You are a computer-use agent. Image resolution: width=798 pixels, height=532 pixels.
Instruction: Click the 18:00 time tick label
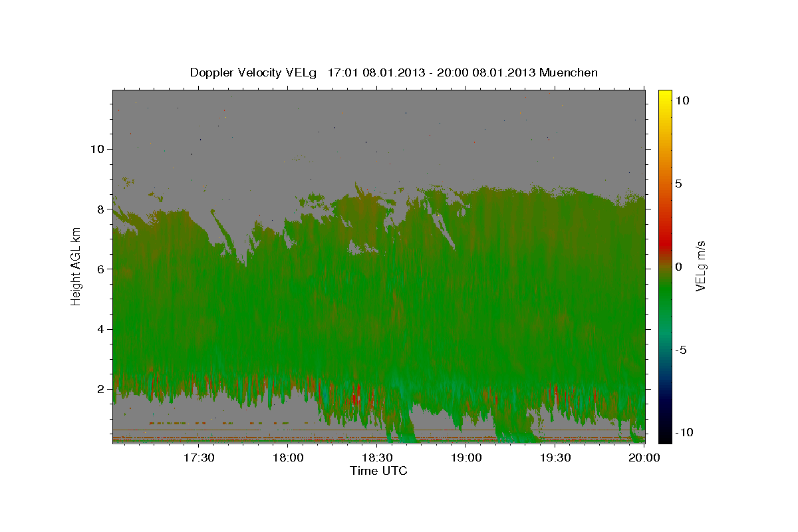tap(287, 458)
